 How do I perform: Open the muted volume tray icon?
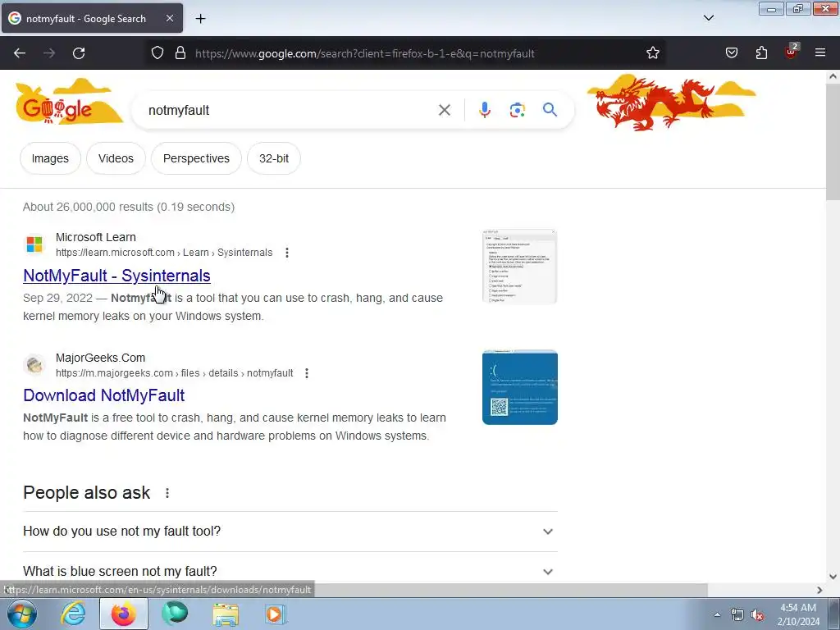(757, 615)
